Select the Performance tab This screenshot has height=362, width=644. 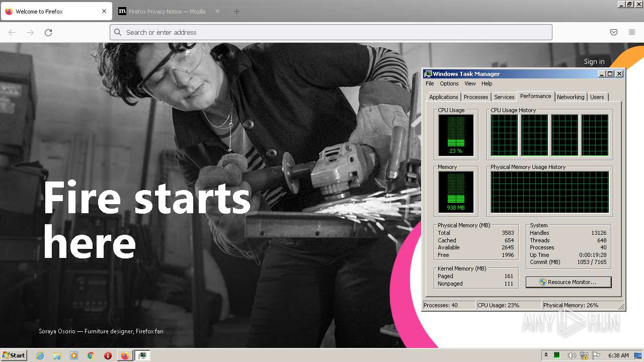[x=536, y=96]
